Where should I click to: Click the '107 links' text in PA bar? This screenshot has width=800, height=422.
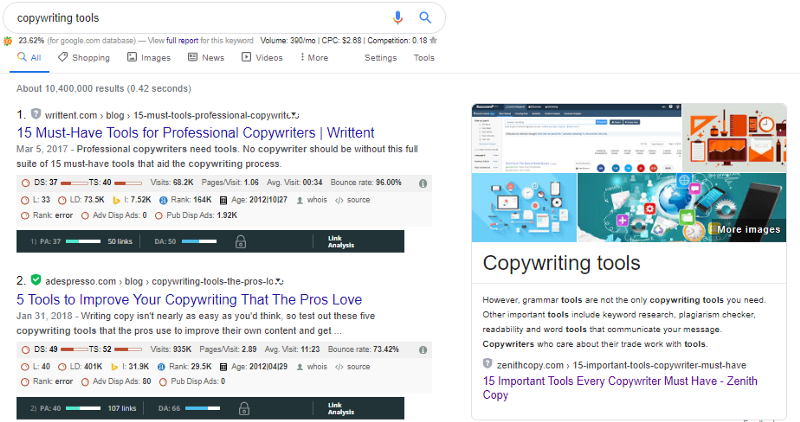(x=122, y=408)
